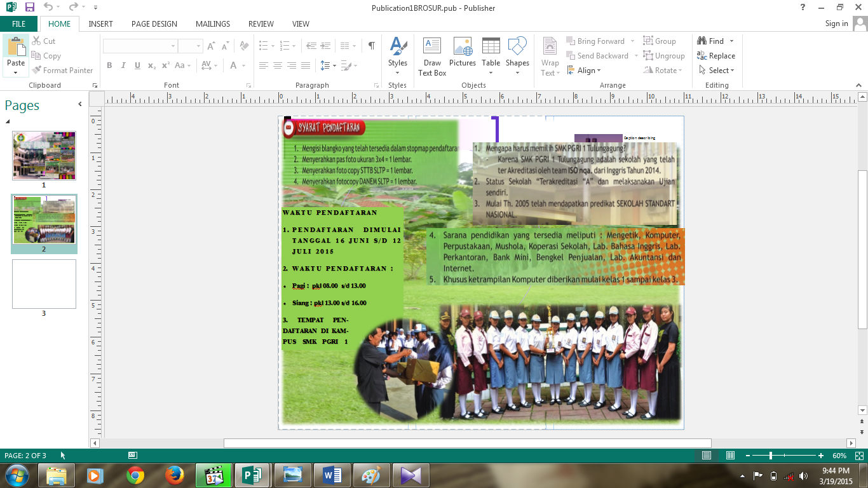Increase the indent level
The width and height of the screenshot is (868, 488).
[326, 46]
